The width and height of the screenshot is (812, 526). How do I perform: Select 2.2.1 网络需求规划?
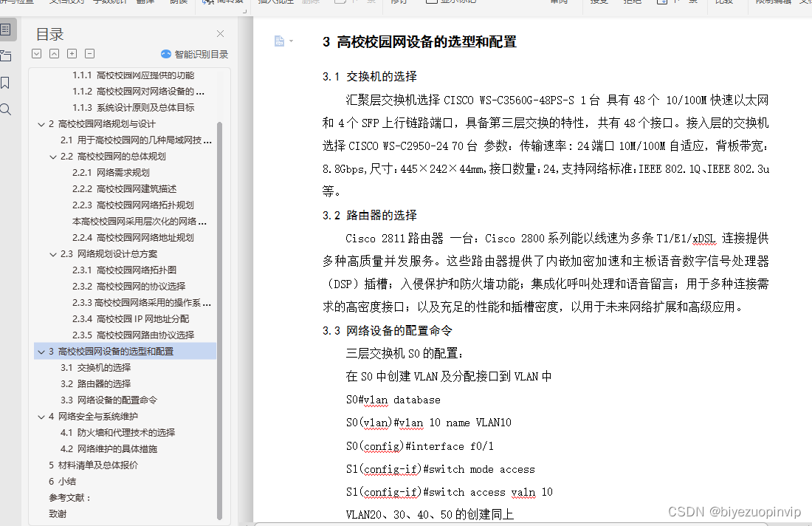(111, 173)
